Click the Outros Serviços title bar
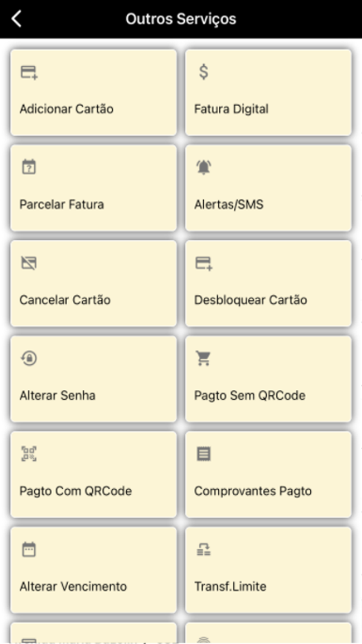 click(x=180, y=18)
